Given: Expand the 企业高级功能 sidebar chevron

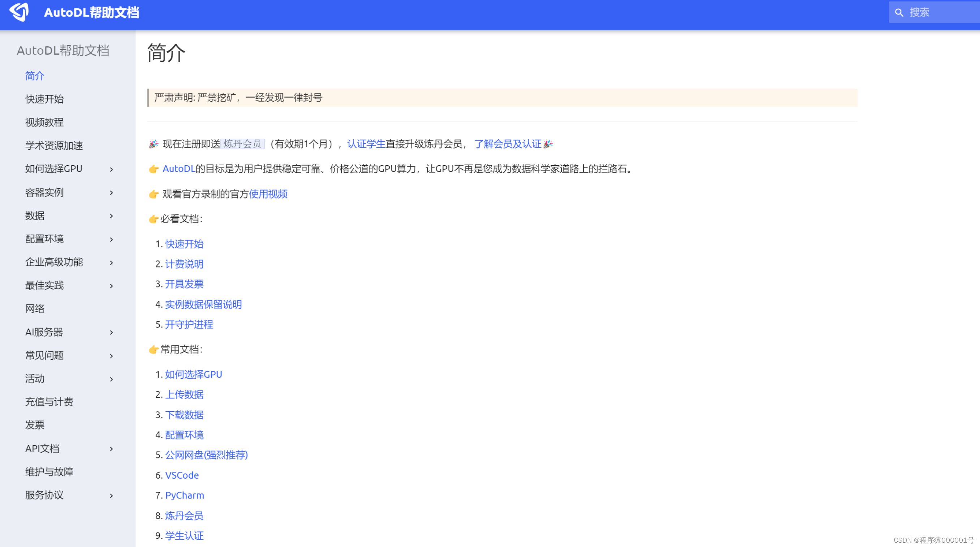Looking at the screenshot, I should click(112, 262).
